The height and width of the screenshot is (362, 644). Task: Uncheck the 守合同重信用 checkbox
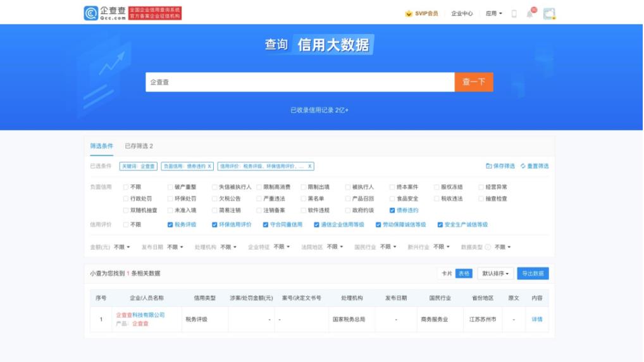click(265, 225)
